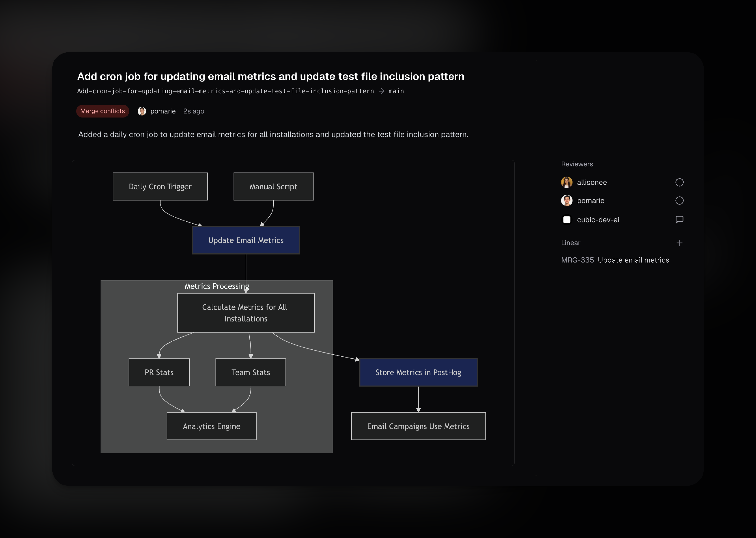Click the cubic-dev-ai white square logo
The height and width of the screenshot is (538, 756).
coord(566,220)
